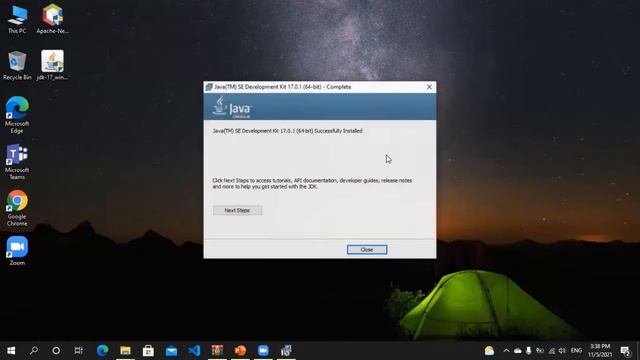This screenshot has height=360, width=640.
Task: Click the Java installer taskbar icon
Action: pyautogui.click(x=287, y=351)
